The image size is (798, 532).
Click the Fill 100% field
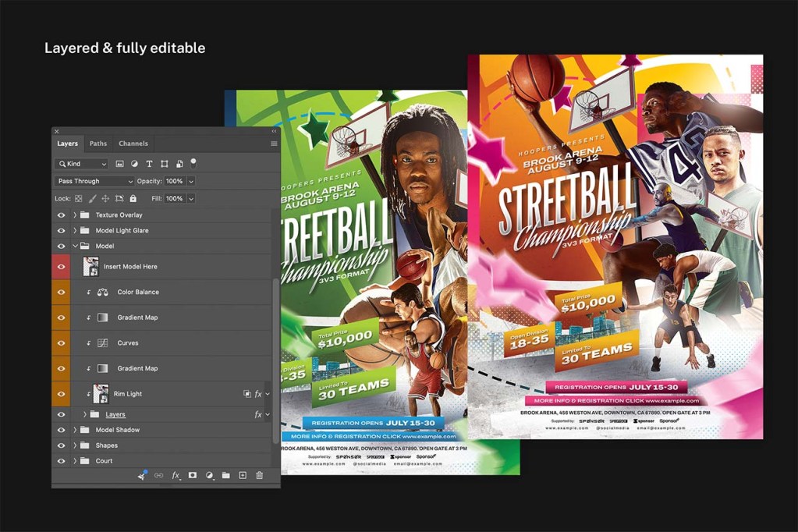point(175,199)
